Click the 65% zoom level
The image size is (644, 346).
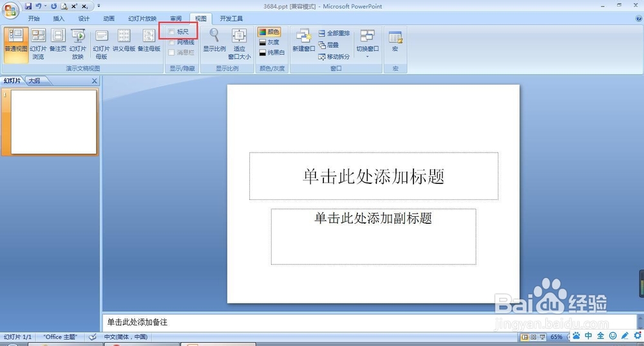pos(556,337)
